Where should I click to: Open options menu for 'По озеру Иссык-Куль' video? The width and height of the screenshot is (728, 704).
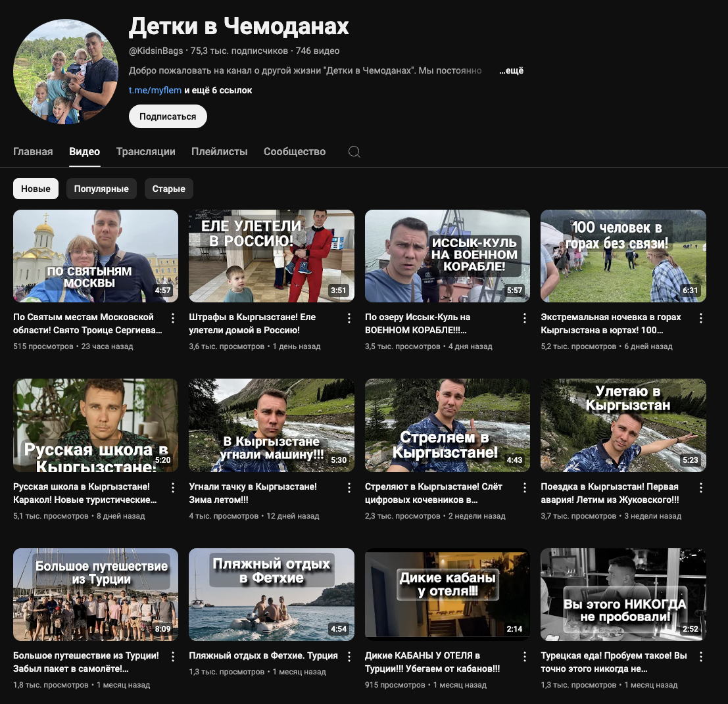tap(525, 318)
